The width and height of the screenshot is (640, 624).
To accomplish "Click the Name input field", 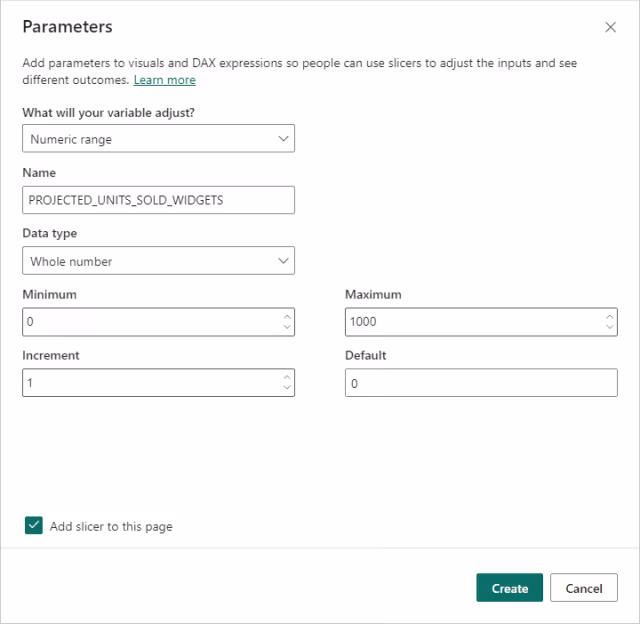I will (158, 200).
